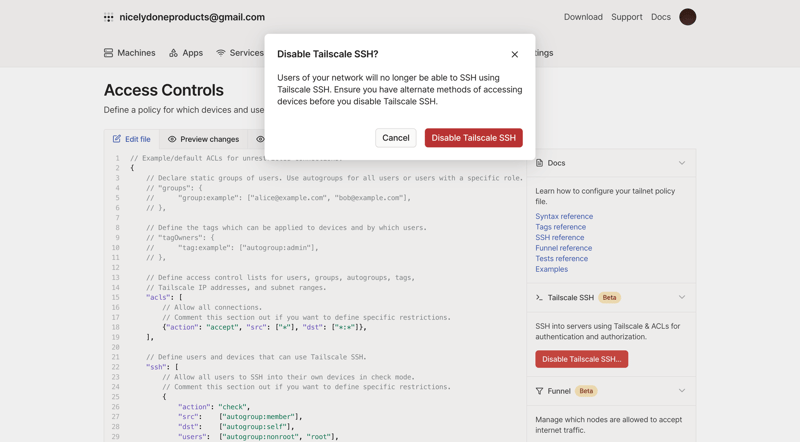Collapse the Docs panel chevron
The height and width of the screenshot is (442, 800).
tap(682, 163)
